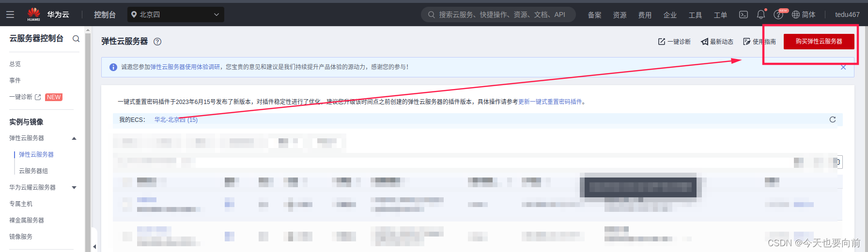The width and height of the screenshot is (868, 252).
Task: Expand the 华为云耀云服务器 sidebar group
Action: [x=74, y=188]
